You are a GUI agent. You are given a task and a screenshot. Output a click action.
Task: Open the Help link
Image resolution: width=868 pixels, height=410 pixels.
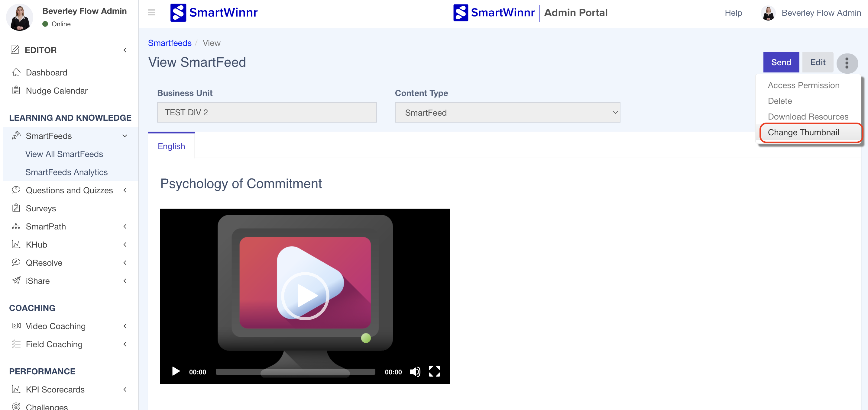733,13
